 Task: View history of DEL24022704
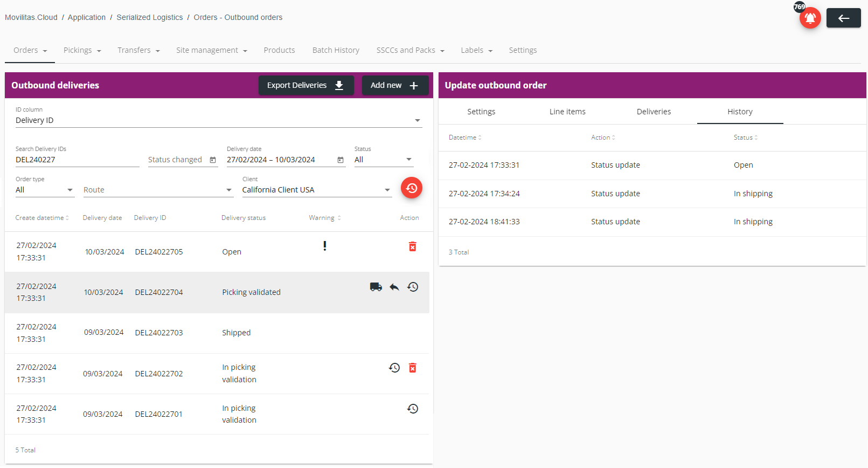(x=413, y=287)
